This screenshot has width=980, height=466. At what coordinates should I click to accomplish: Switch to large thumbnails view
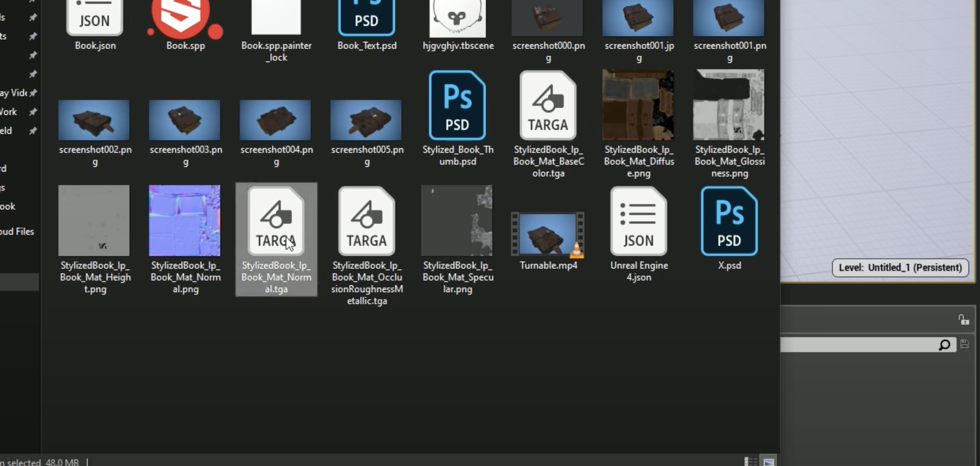point(769,461)
